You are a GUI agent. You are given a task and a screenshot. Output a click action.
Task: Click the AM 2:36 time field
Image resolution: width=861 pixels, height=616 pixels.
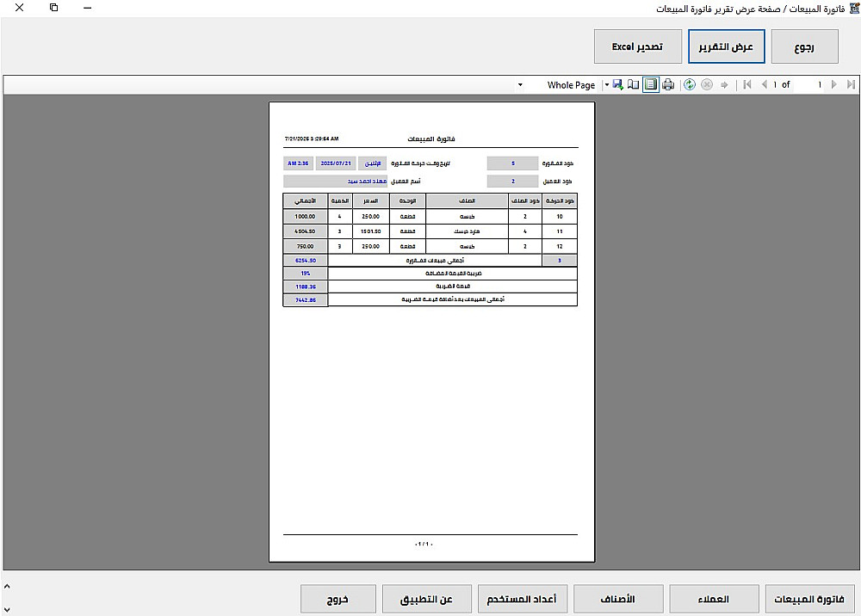pyautogui.click(x=298, y=163)
